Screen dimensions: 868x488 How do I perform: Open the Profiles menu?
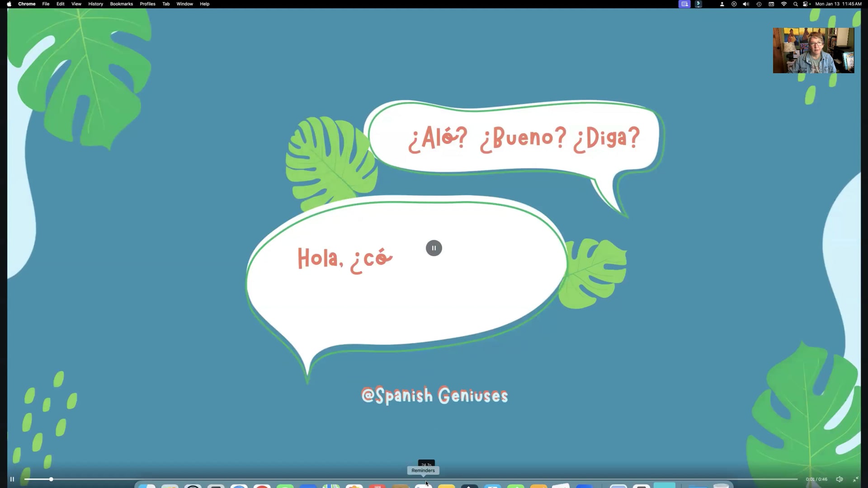pyautogui.click(x=147, y=4)
